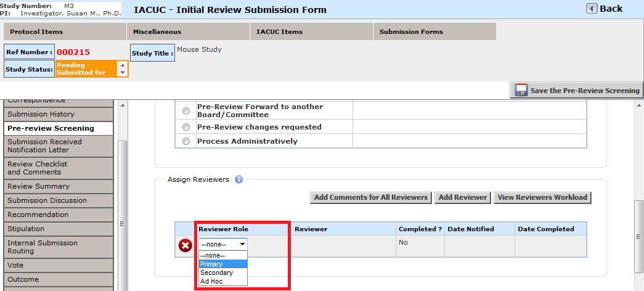
Task: Click Save the Pre-Review Screening button
Action: click(576, 91)
